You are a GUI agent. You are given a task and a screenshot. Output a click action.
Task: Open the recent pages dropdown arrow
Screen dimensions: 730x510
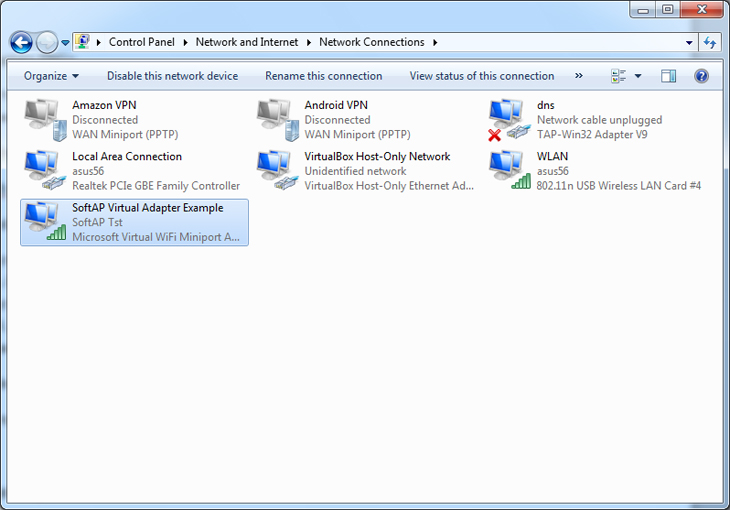[65, 43]
